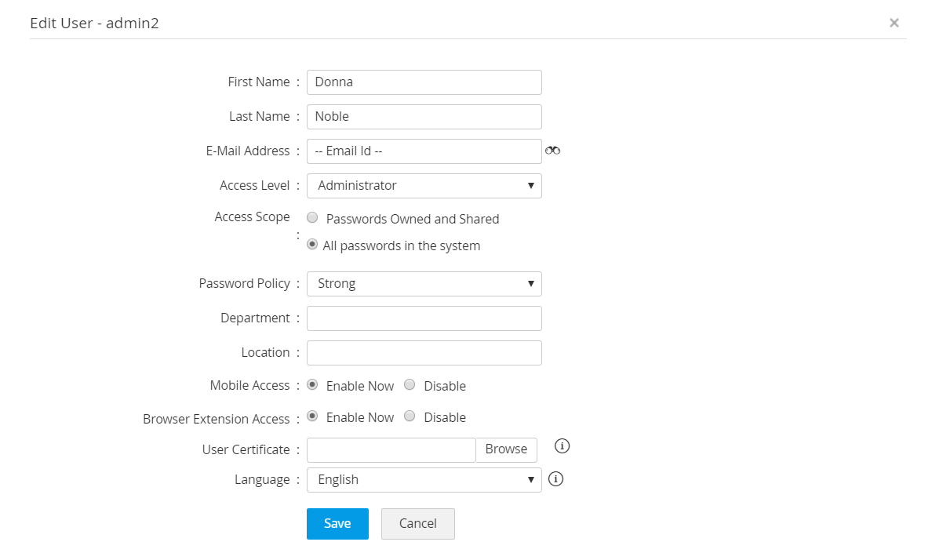Browse for a user certificate
Screen dimensions: 932x560
click(506, 449)
